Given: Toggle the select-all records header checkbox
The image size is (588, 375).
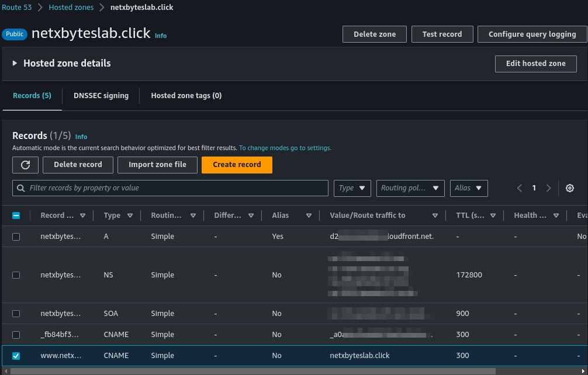Looking at the screenshot, I should tap(16, 216).
